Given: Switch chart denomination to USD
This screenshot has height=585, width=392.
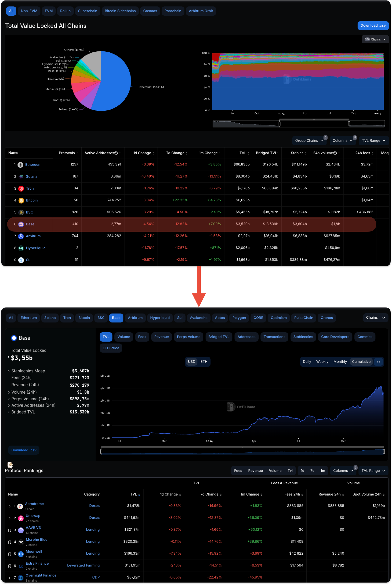Looking at the screenshot, I should [192, 362].
